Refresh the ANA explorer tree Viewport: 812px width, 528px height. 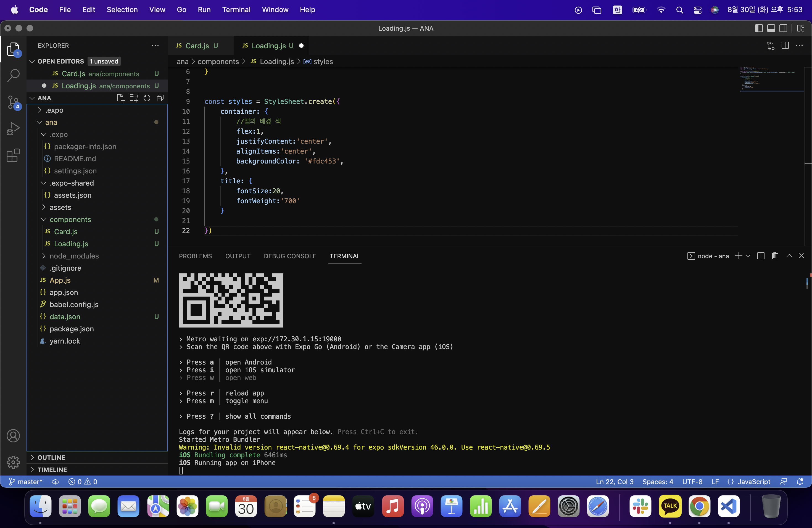pos(147,98)
